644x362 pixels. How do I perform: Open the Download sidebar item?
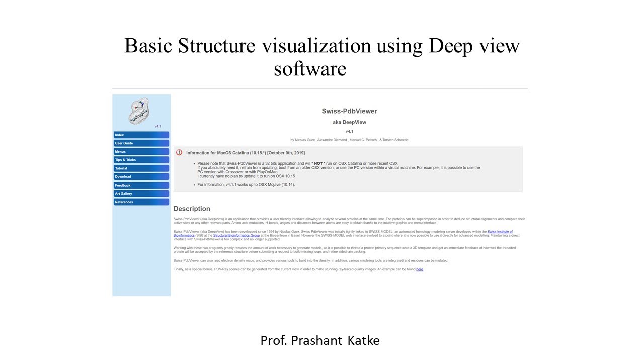pos(141,176)
